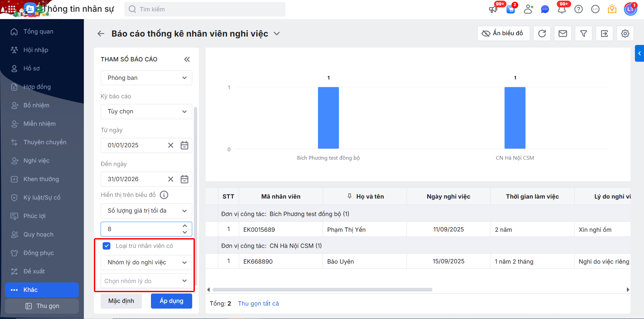This screenshot has width=644, height=319.
Task: Click the Áp dụng button
Action: 171,301
